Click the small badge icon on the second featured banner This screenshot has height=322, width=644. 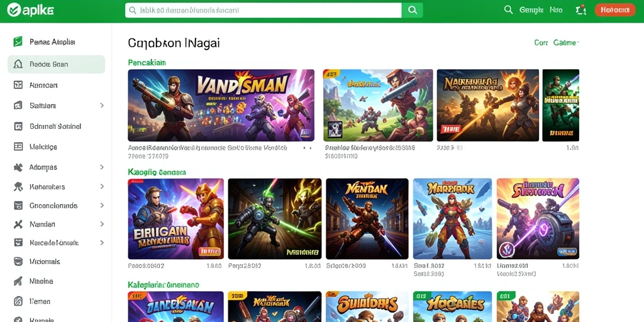(x=335, y=130)
